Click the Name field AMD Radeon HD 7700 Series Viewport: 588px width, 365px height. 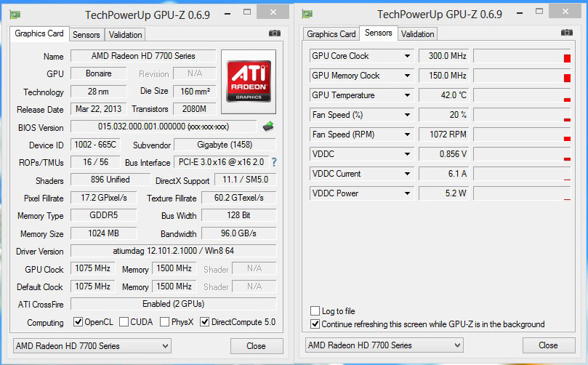point(143,56)
